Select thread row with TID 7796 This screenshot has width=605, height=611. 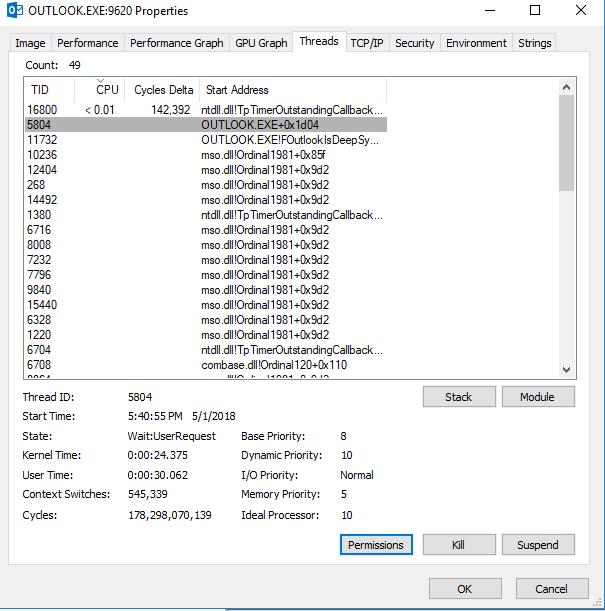206,275
